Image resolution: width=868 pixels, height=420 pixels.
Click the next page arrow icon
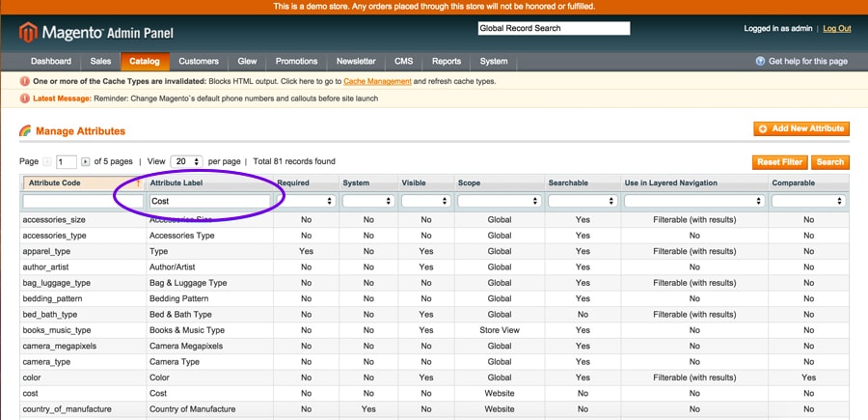85,162
